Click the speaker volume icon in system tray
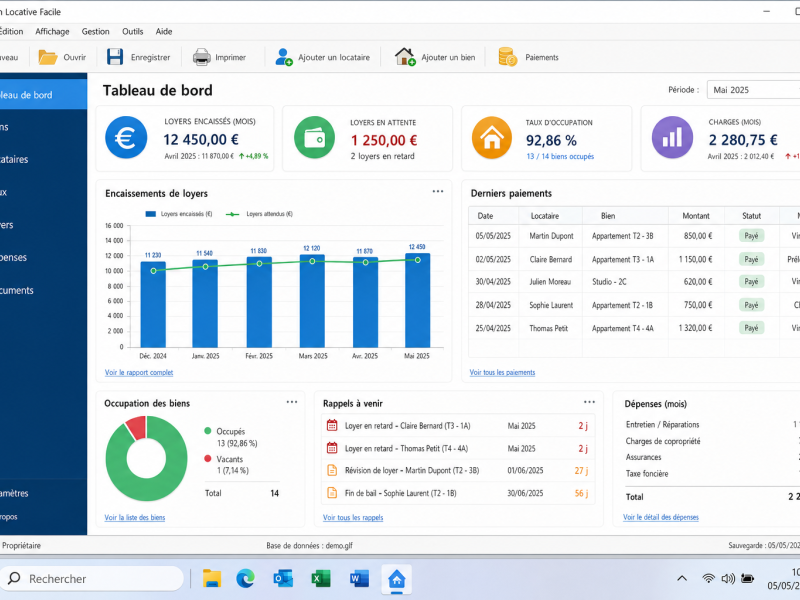The width and height of the screenshot is (800, 600). (728, 578)
